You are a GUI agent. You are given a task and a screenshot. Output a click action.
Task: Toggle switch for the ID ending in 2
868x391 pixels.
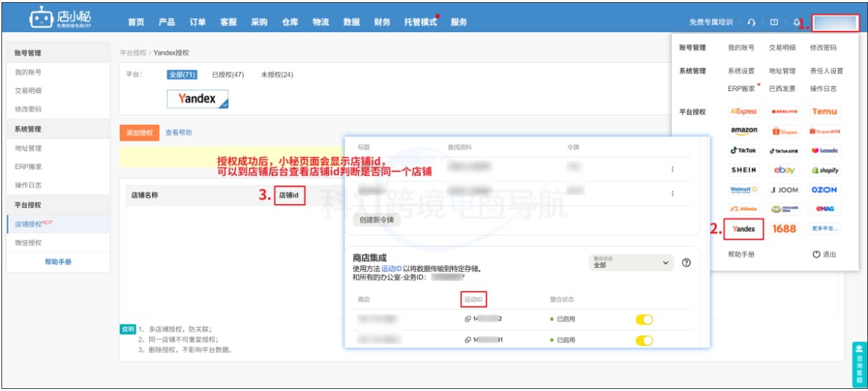[x=644, y=320]
